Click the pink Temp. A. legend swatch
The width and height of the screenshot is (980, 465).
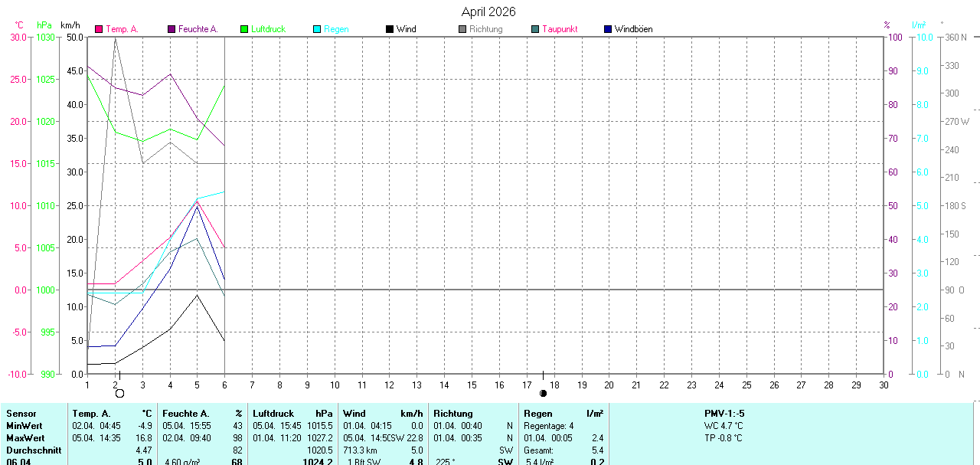pos(99,29)
